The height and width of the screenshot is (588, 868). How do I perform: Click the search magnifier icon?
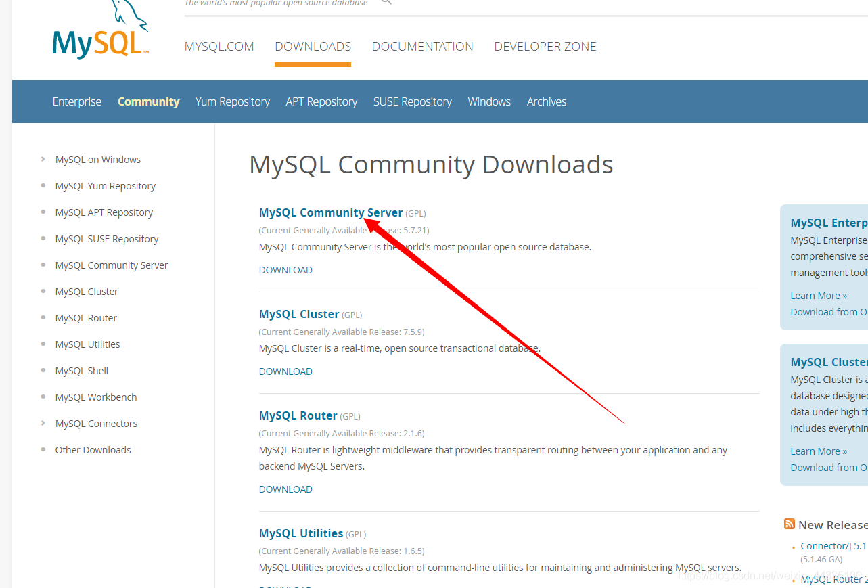[386, 3]
